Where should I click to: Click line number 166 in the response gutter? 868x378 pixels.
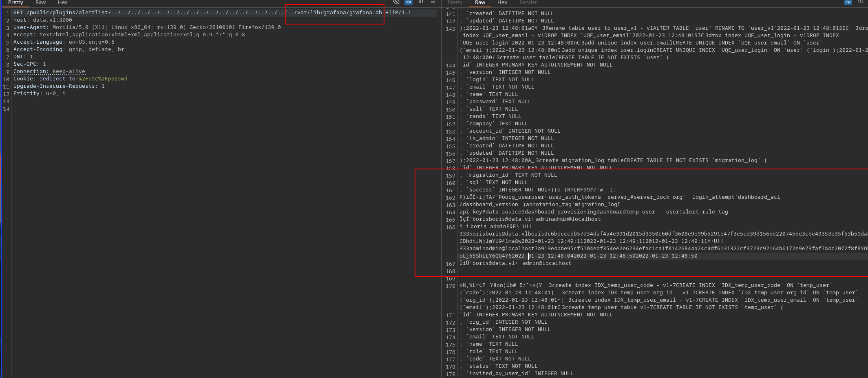[450, 227]
